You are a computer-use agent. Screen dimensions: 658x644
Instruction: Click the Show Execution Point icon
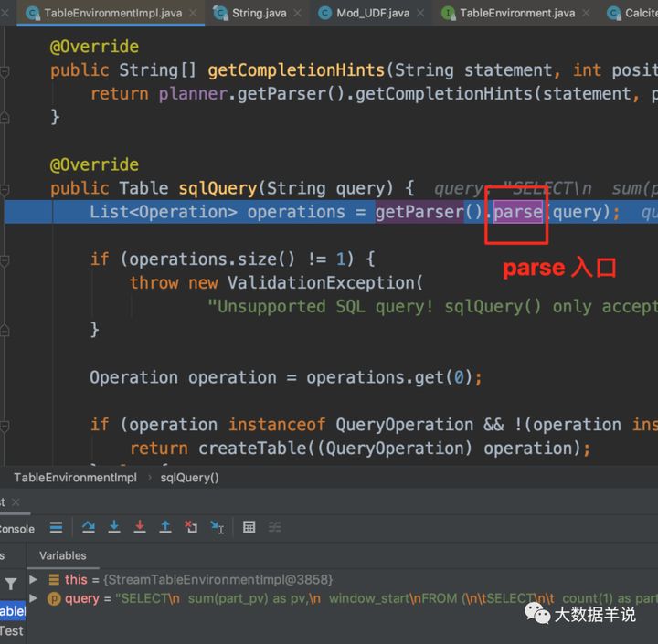coord(56,527)
